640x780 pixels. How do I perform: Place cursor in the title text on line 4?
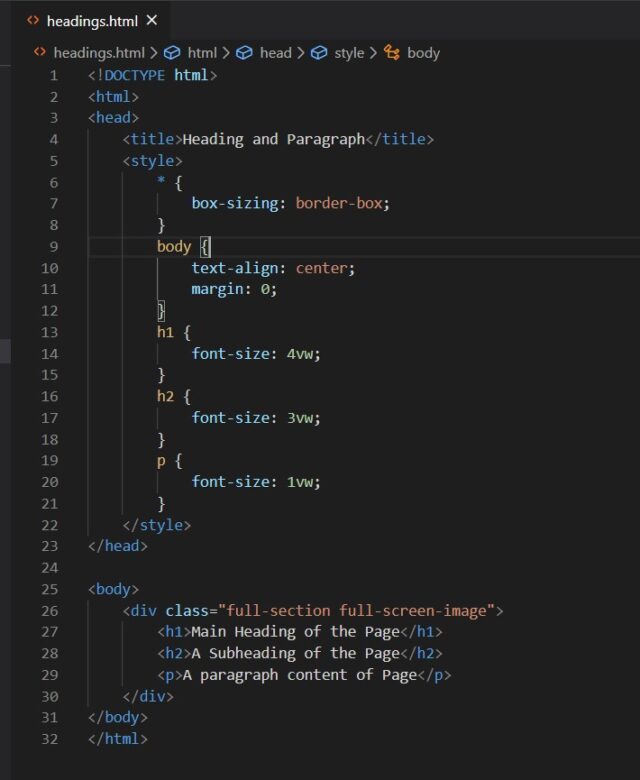(273, 139)
